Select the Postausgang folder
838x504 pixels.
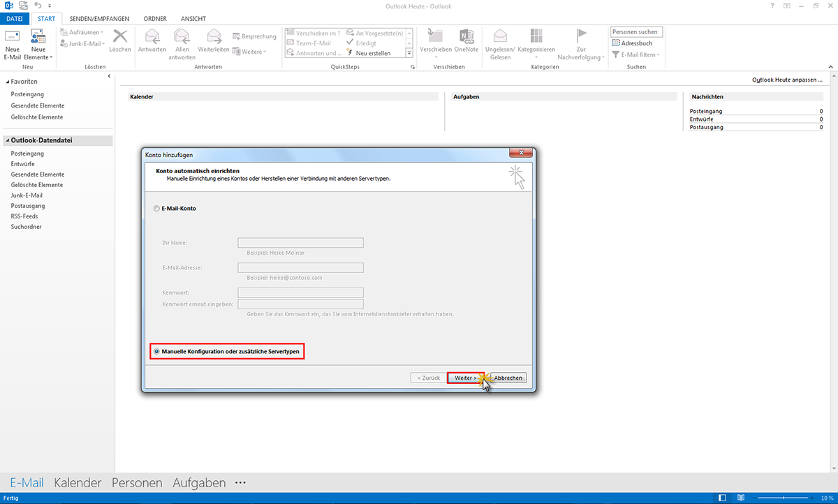pos(28,206)
